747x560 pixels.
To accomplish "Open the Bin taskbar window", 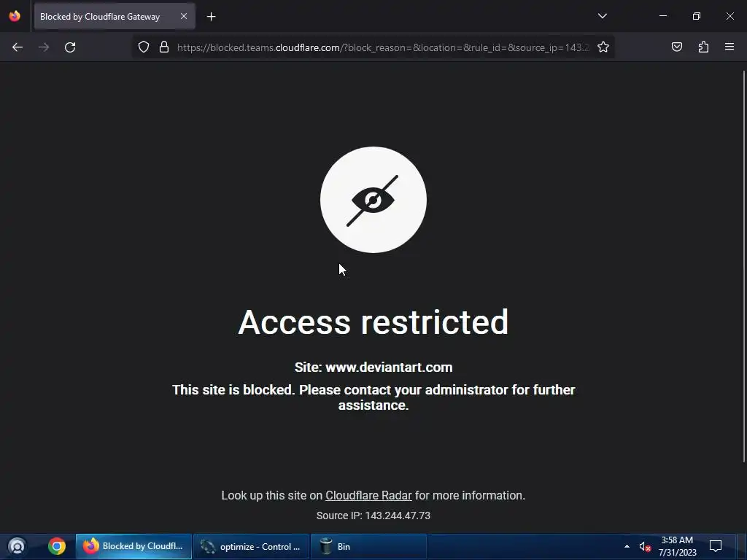I will (368, 546).
